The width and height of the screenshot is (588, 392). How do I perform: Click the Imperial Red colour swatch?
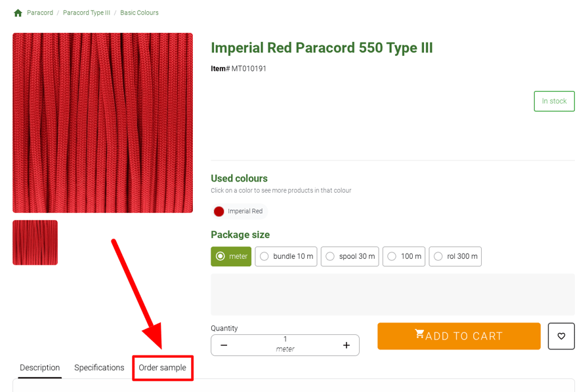tap(219, 211)
